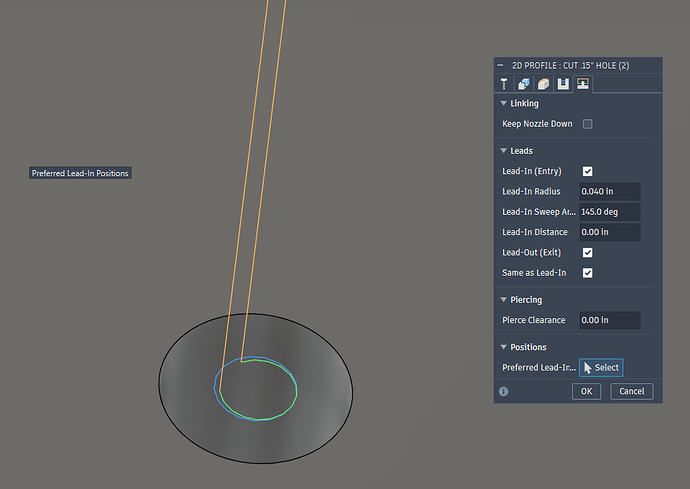Click the Keep Nozzle Down label
Viewport: 690px width, 489px height.
tap(537, 124)
